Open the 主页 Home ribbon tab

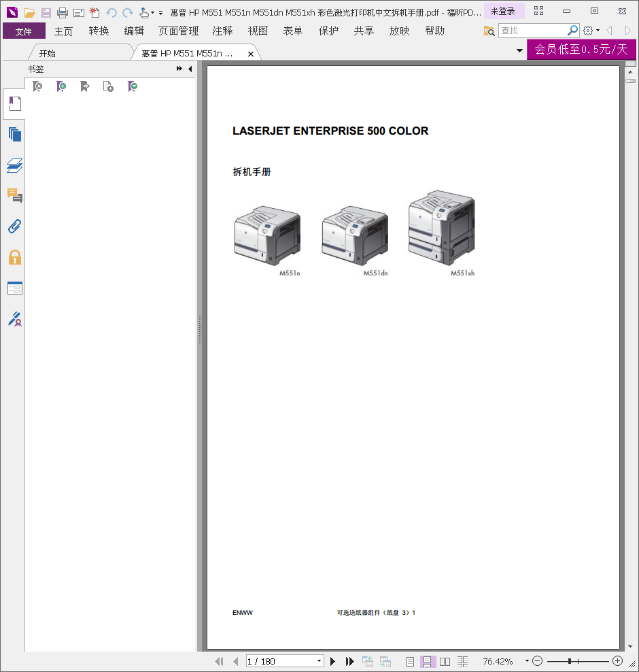(63, 31)
